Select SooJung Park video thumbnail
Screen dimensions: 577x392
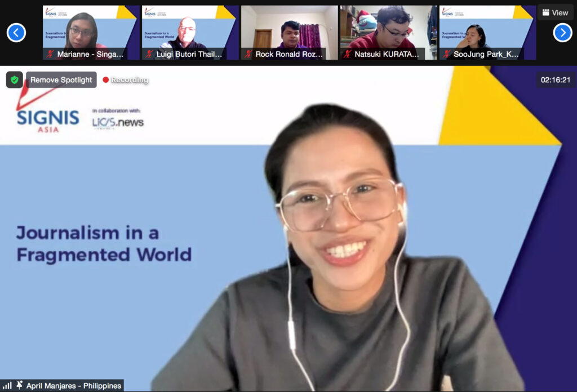(487, 28)
